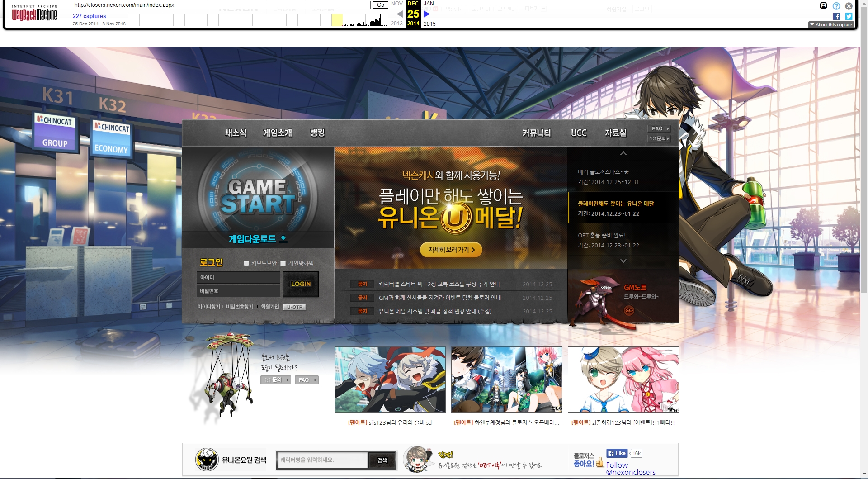Click the Union agent search emblem icon
868x479 pixels.
207,460
